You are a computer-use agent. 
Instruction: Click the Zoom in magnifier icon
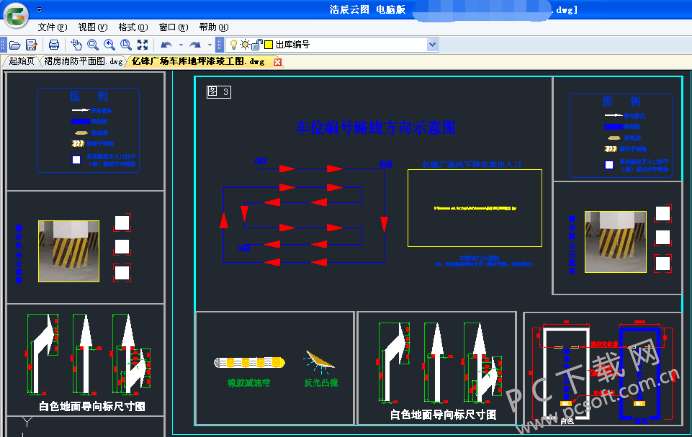coord(108,45)
